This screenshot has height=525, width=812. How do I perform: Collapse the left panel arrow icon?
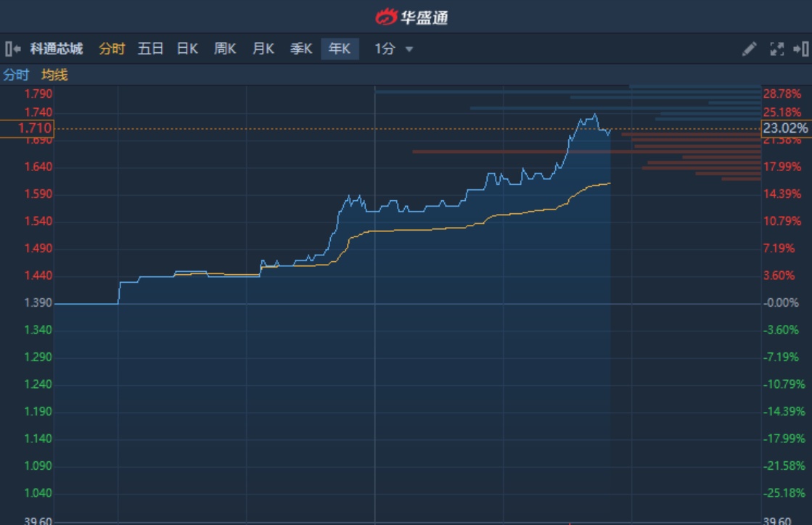(x=12, y=49)
